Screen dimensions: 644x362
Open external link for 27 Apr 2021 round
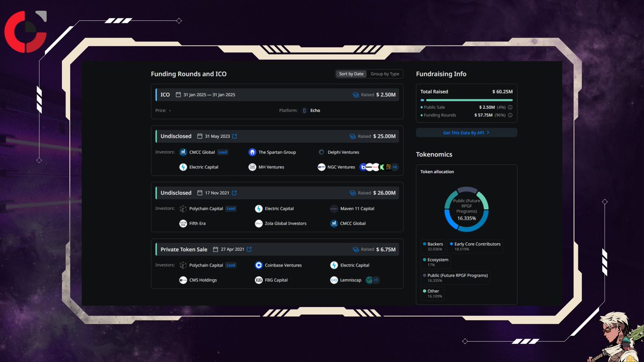click(249, 249)
